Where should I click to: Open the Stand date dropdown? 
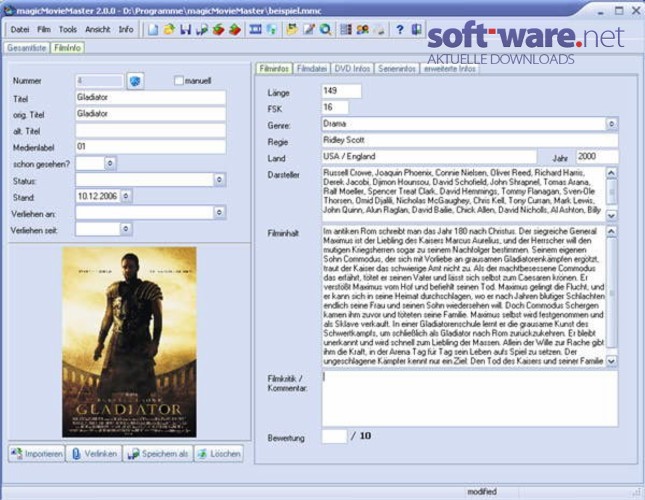[x=126, y=196]
